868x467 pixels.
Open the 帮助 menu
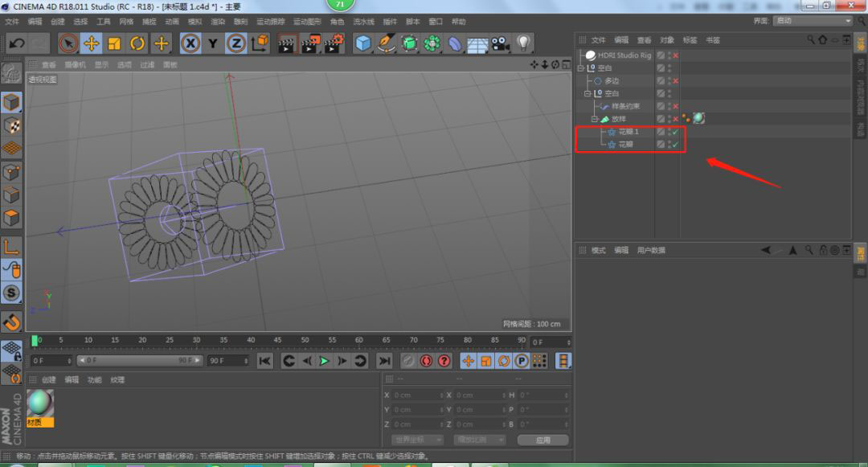(458, 22)
